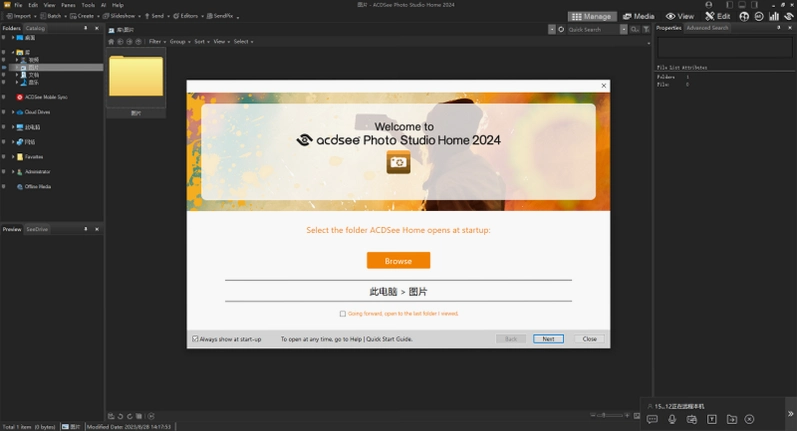Select Offline Media in the tree
The height and width of the screenshot is (431, 797).
pyautogui.click(x=38, y=187)
